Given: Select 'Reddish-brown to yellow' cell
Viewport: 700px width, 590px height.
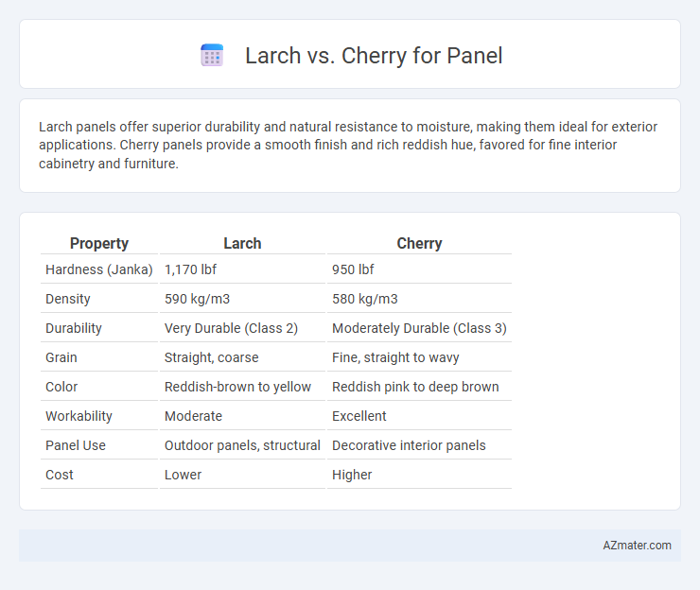Looking at the screenshot, I should pos(242,387).
